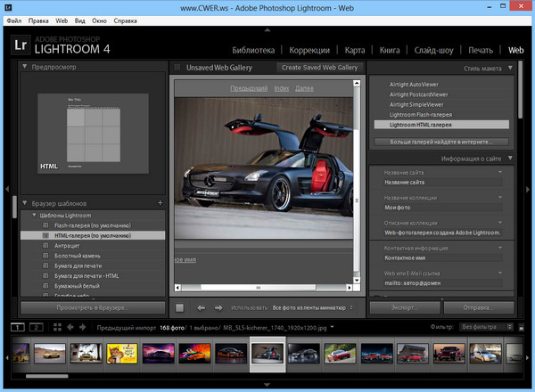Follow the Index link in preview
Image resolution: width=535 pixels, height=392 pixels.
tap(281, 88)
